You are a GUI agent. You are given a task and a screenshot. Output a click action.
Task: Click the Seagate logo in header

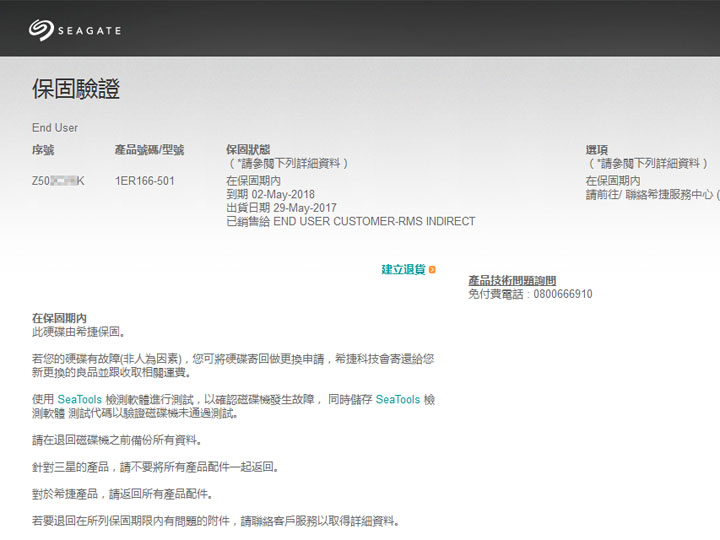[75, 30]
